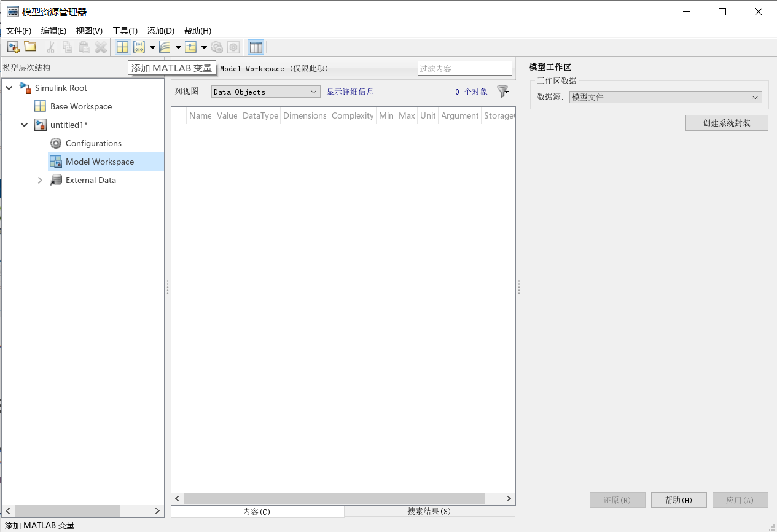Screen dimensions: 777x532
Task: Click the yellow hierarchy add icon in toolbar
Action: (192, 47)
